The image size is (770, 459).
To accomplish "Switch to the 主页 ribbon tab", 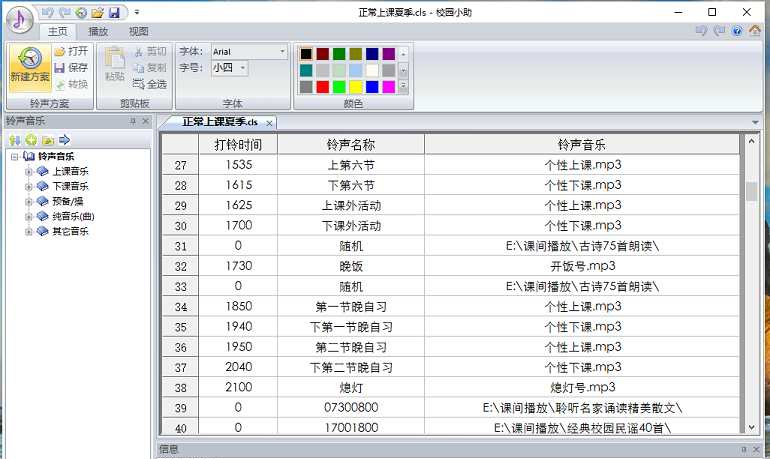I will 57,31.
